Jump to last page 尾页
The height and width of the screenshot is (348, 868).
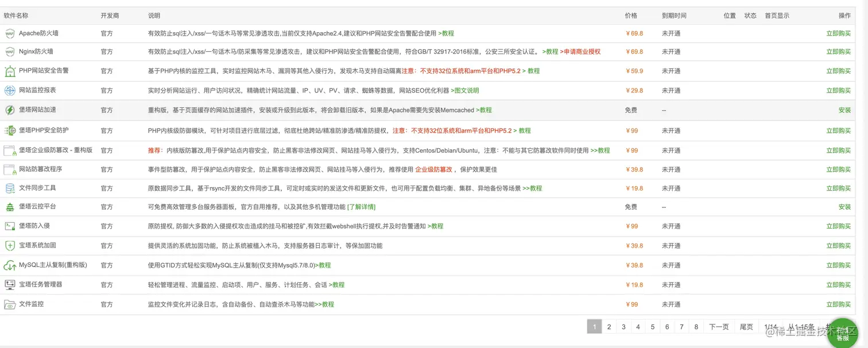tap(746, 327)
